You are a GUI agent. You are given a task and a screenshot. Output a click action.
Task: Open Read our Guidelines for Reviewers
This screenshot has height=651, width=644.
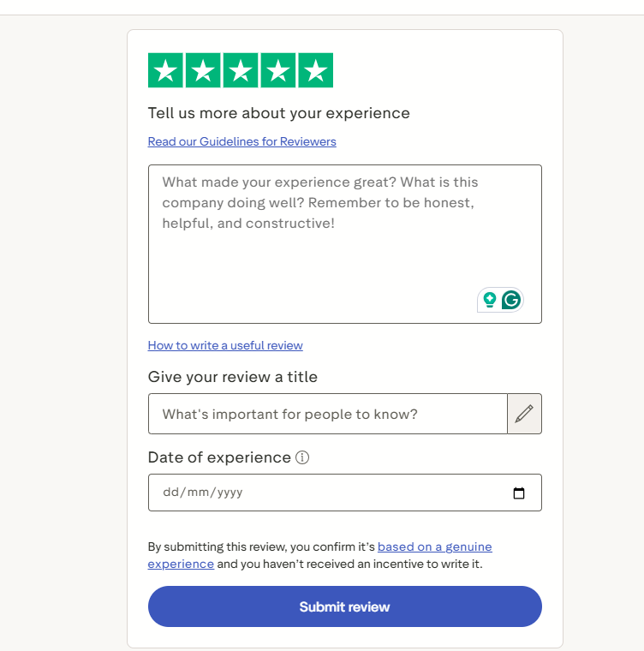(x=241, y=141)
